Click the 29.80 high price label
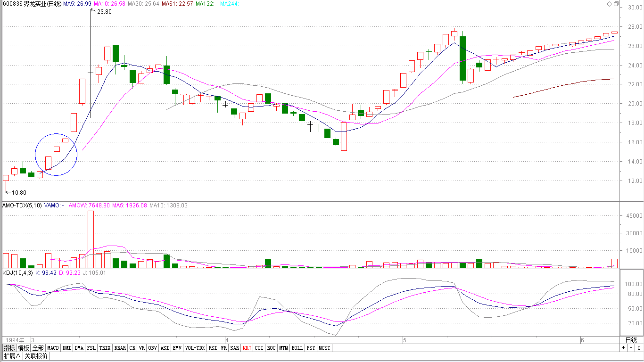 tap(104, 12)
